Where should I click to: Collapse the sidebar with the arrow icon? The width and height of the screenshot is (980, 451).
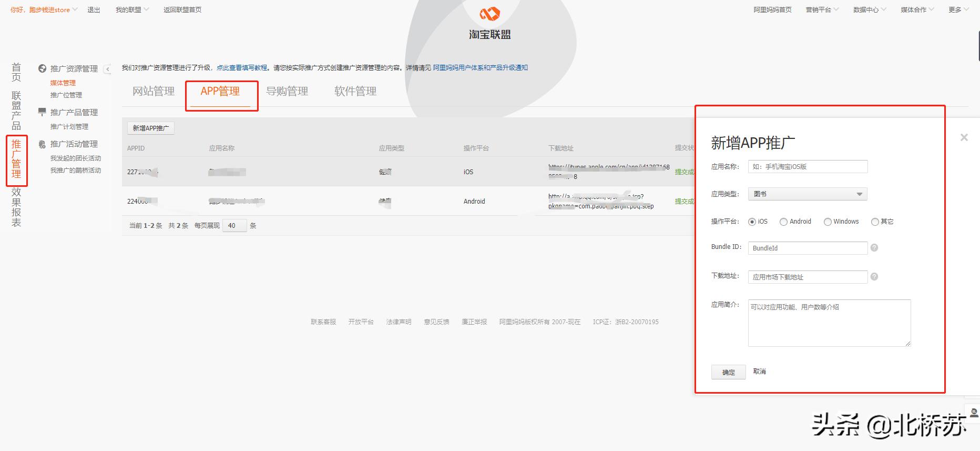[107, 69]
